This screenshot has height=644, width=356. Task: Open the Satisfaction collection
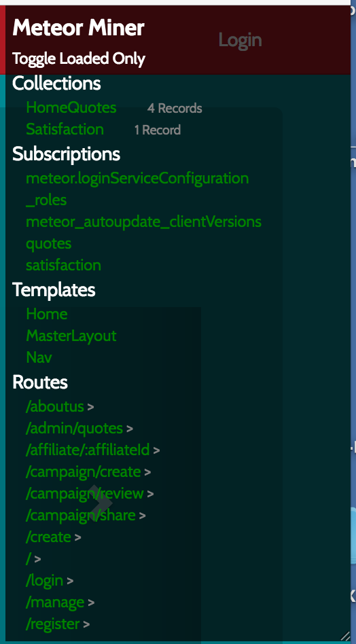[x=65, y=129]
